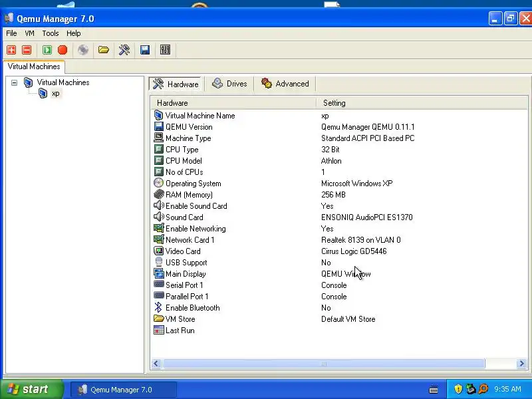Click the yellow security shield tray icon
The height and width of the screenshot is (399, 532).
pyautogui.click(x=458, y=389)
